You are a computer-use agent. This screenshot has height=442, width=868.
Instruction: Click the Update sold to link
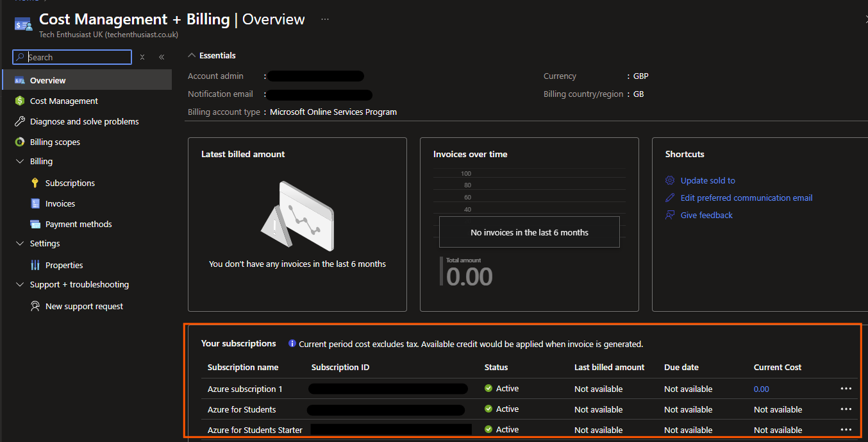point(708,180)
